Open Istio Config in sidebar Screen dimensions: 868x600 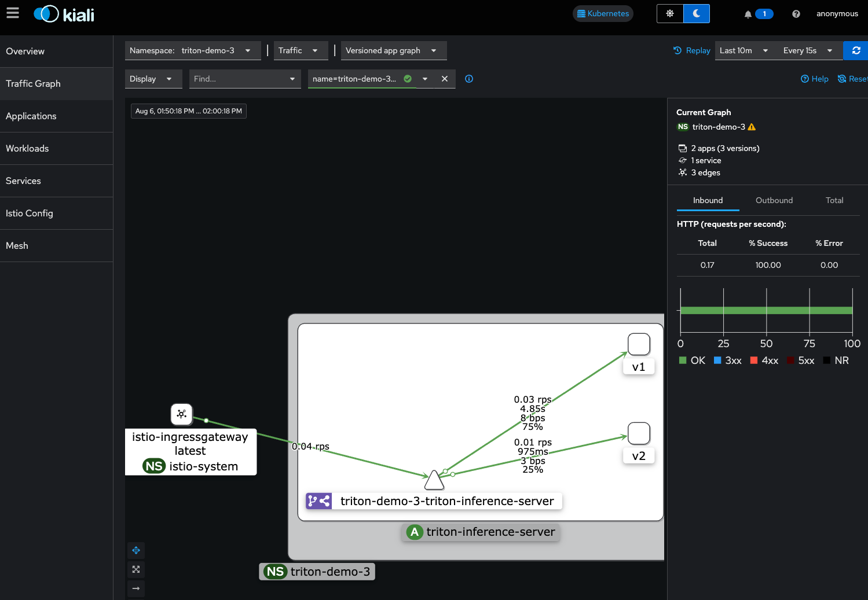point(56,214)
